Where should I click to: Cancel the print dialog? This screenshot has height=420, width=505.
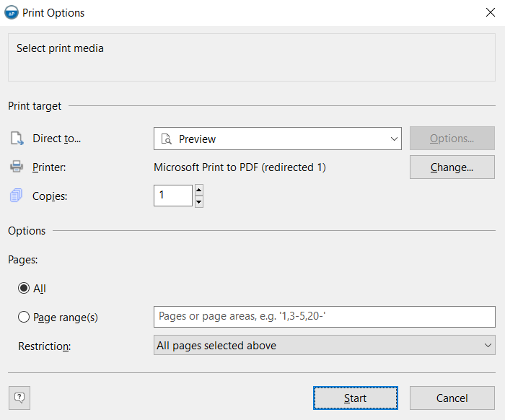452,398
